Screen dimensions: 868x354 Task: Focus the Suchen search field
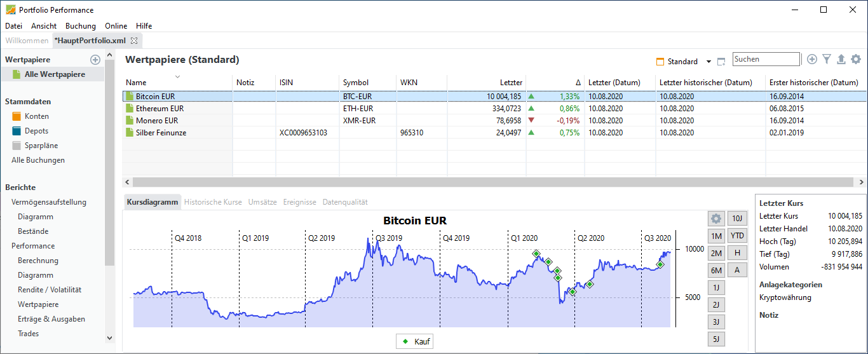point(766,59)
